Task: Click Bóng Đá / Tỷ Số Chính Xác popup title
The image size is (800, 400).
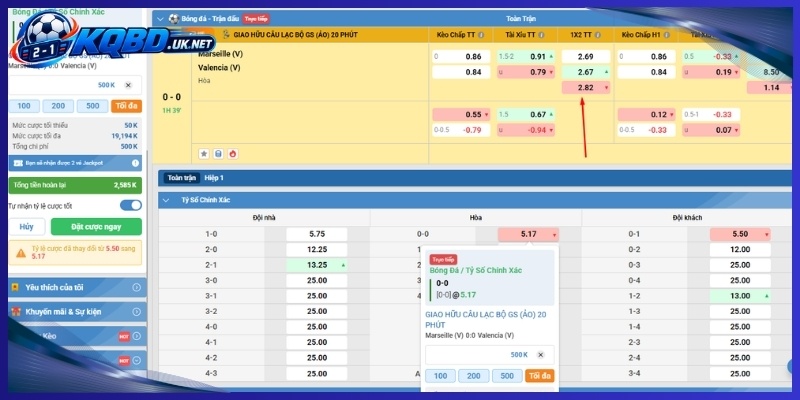Action: [x=476, y=270]
